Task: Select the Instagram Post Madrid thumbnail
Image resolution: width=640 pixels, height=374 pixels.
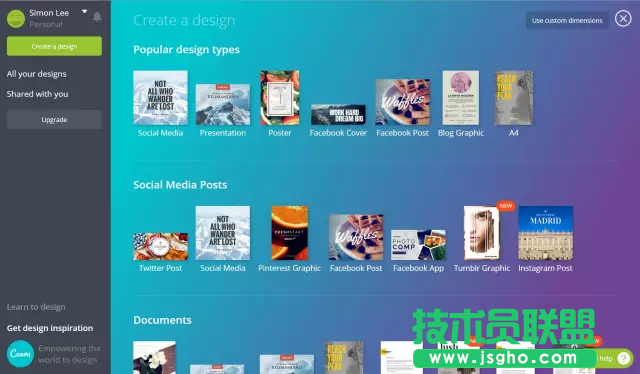Action: pyautogui.click(x=545, y=233)
